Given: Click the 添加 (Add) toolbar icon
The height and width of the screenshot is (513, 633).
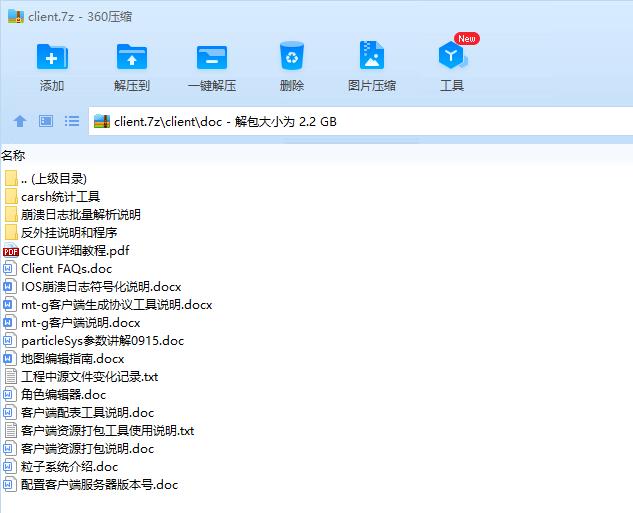Looking at the screenshot, I should pos(52,58).
